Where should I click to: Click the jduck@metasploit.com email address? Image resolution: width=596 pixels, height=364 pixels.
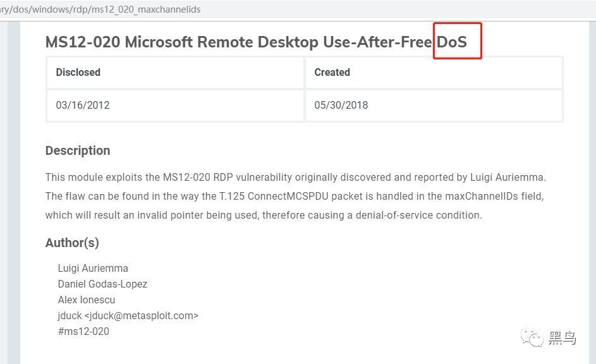tap(142, 315)
